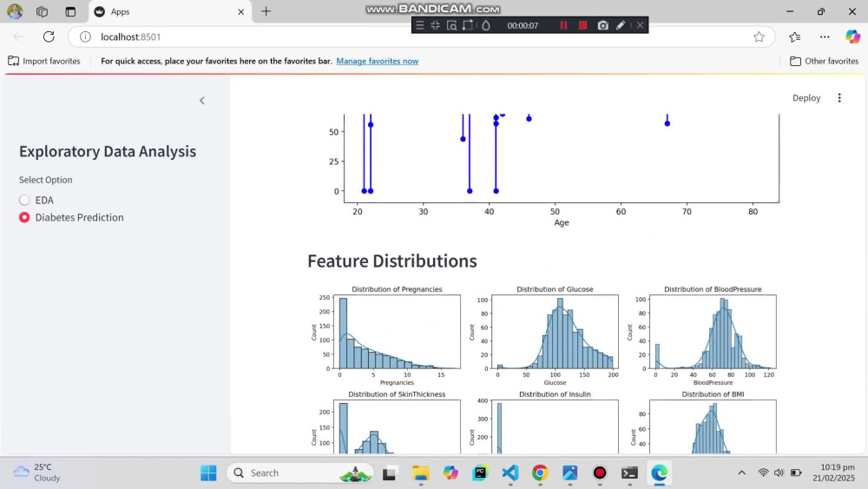Collapse the Streamlit sidebar with the chevron
The width and height of the screenshot is (868, 489).
[x=202, y=100]
